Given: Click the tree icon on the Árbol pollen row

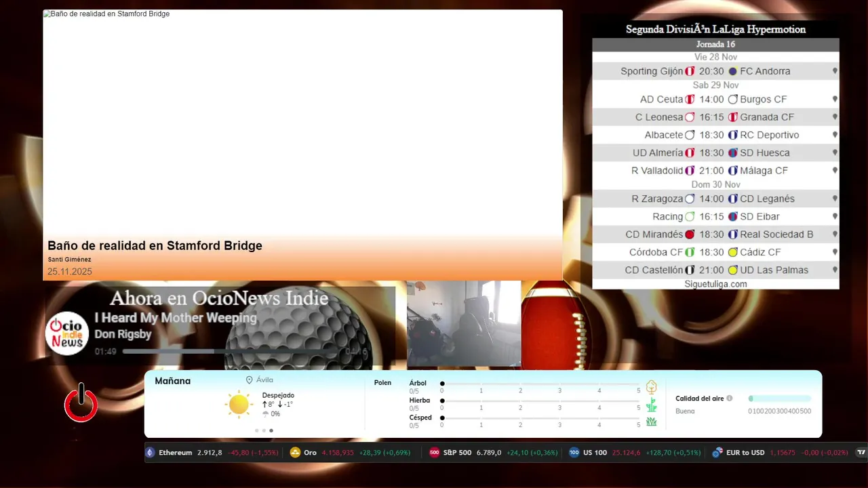Looking at the screenshot, I should (x=652, y=387).
